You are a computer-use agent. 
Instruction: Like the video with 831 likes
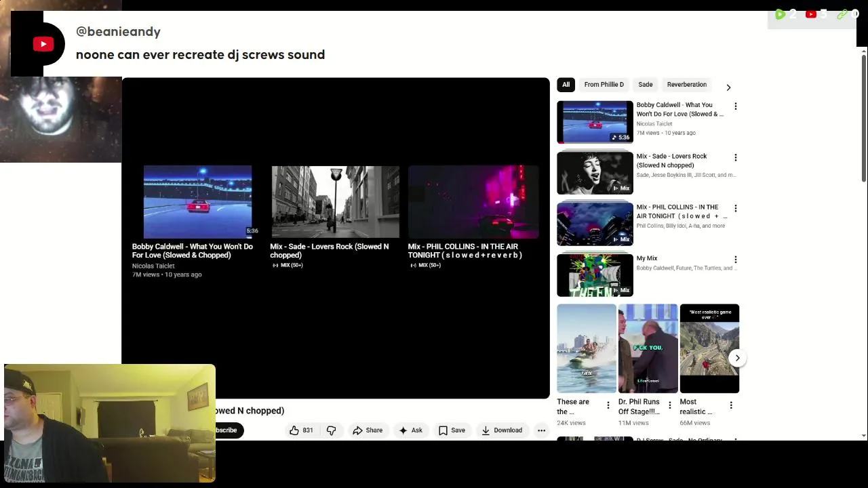click(302, 430)
